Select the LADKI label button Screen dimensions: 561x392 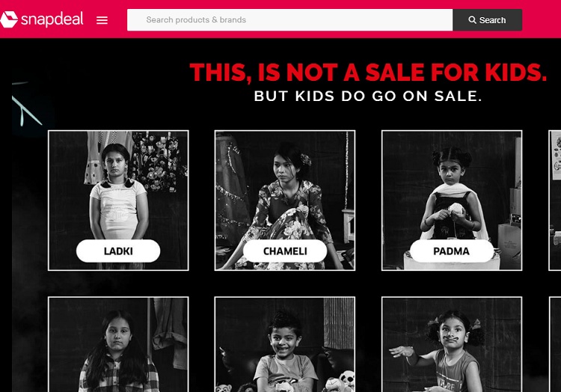pyautogui.click(x=118, y=251)
